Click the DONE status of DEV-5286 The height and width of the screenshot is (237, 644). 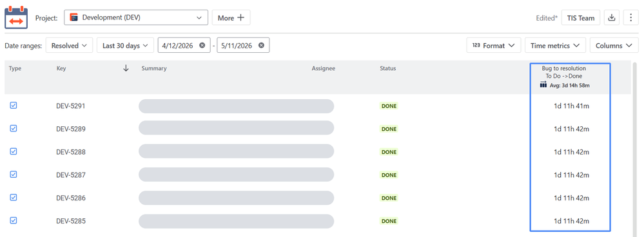(389, 198)
